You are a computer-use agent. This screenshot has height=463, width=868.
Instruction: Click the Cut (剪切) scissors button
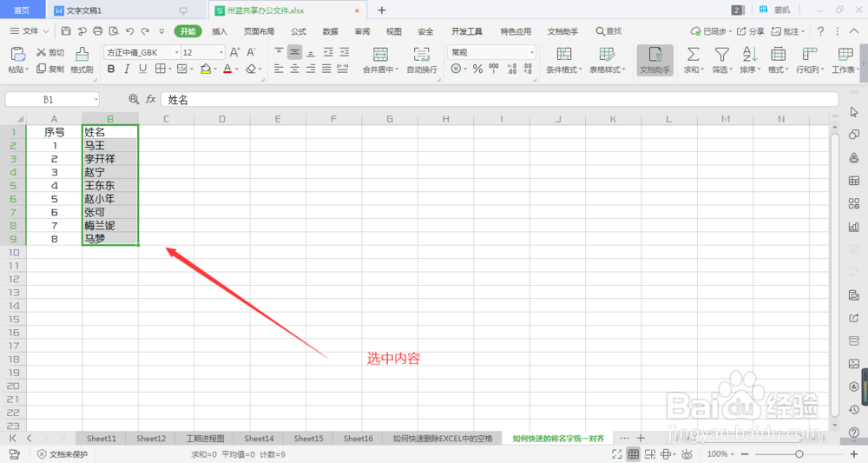click(x=50, y=53)
